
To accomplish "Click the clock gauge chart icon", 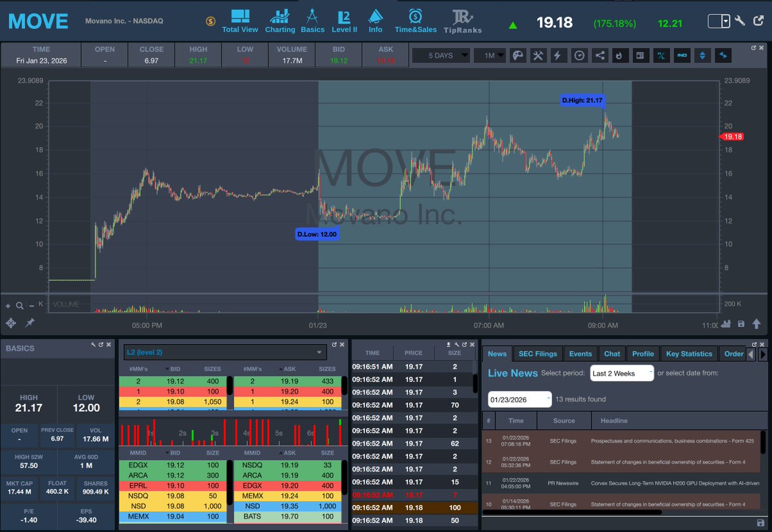I will pos(579,55).
